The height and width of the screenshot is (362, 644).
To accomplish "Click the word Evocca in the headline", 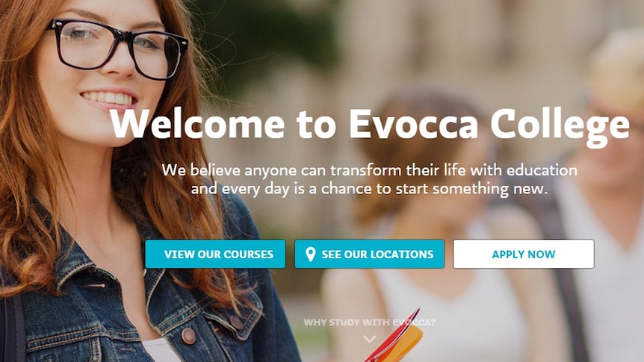I will [x=413, y=124].
